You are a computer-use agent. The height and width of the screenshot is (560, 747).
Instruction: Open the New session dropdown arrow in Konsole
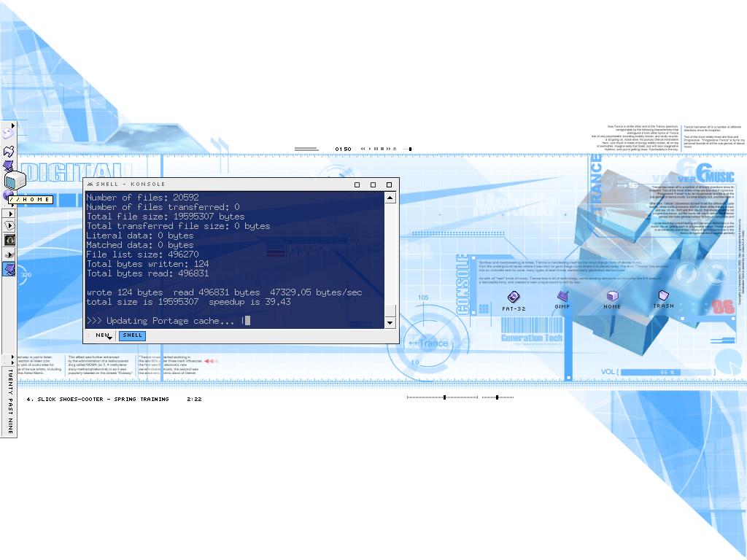(x=110, y=338)
